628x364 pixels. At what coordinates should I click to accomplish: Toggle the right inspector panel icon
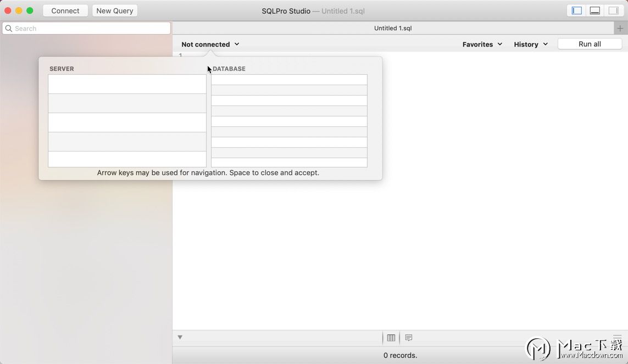[613, 11]
